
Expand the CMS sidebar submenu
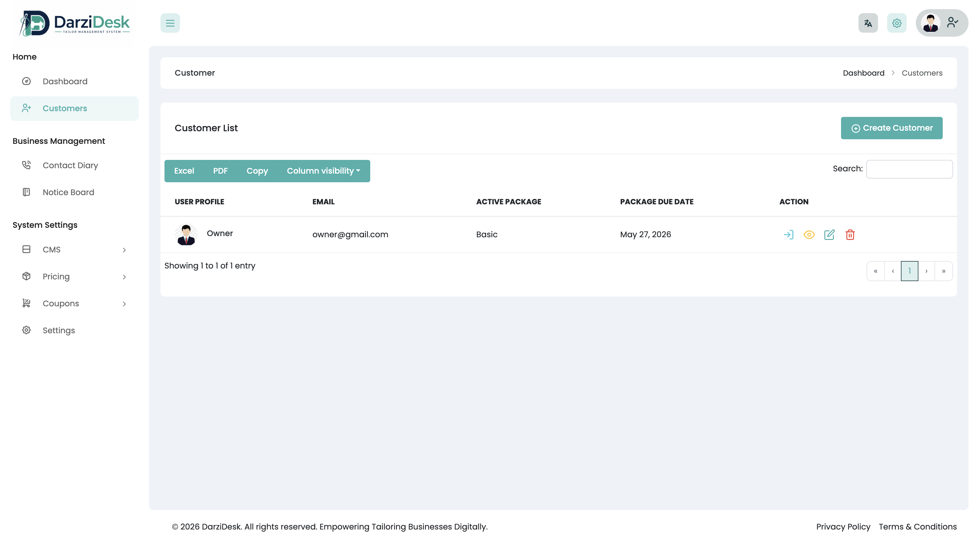tap(74, 250)
